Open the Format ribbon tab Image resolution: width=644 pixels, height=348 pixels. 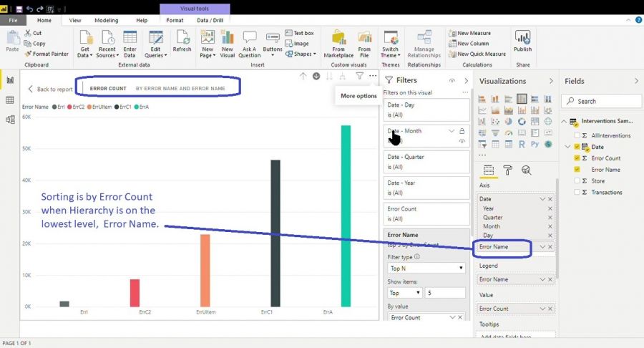click(175, 20)
